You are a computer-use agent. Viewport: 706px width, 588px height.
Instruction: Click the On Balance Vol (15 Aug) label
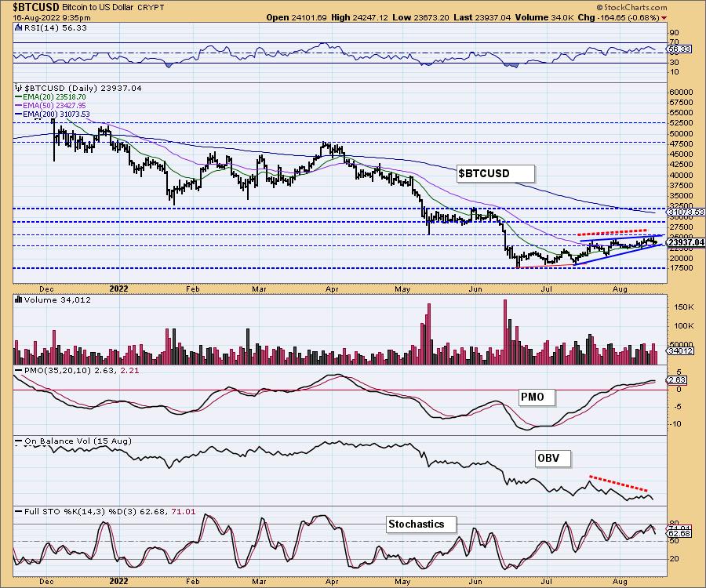78,441
